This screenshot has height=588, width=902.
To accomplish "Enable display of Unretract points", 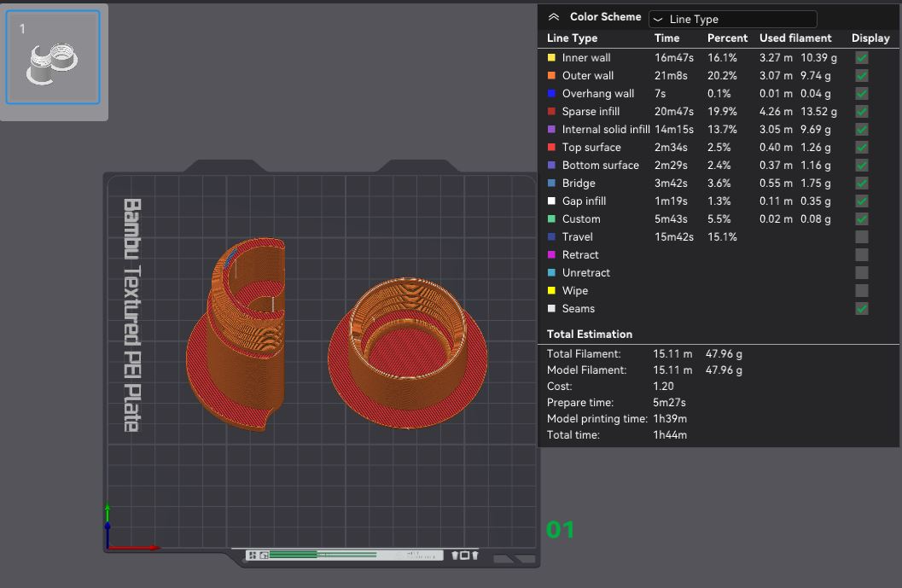I will click(x=861, y=273).
